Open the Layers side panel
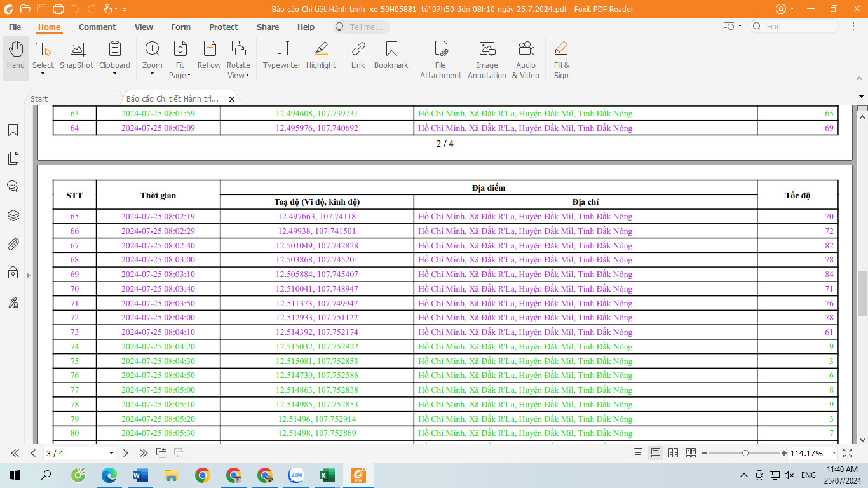This screenshot has height=488, width=868. (13, 215)
